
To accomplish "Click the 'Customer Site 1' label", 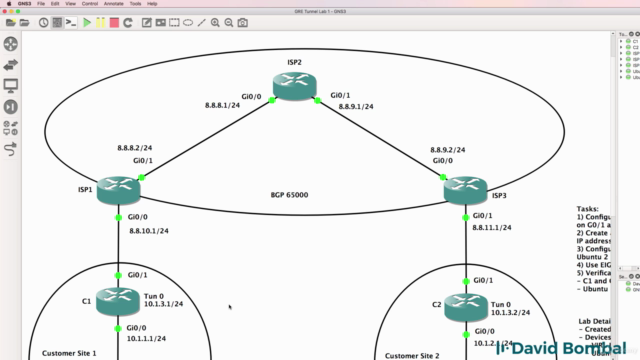I will click(69, 353).
